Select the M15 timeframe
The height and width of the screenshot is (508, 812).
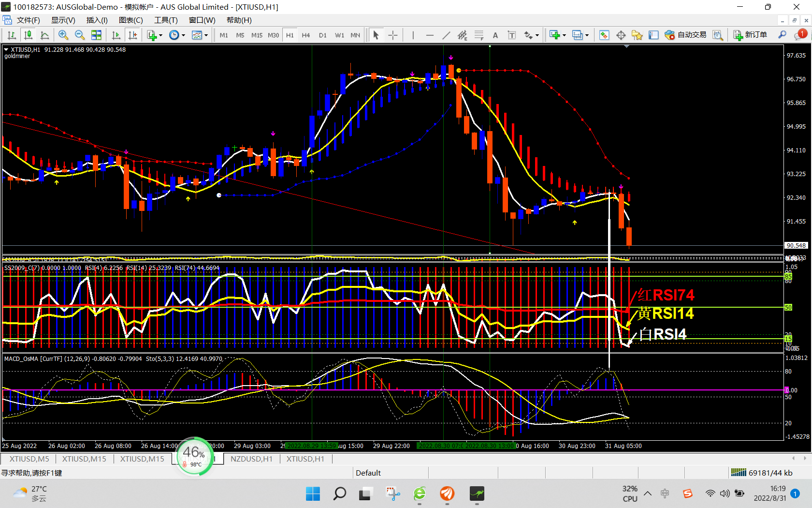(x=257, y=35)
